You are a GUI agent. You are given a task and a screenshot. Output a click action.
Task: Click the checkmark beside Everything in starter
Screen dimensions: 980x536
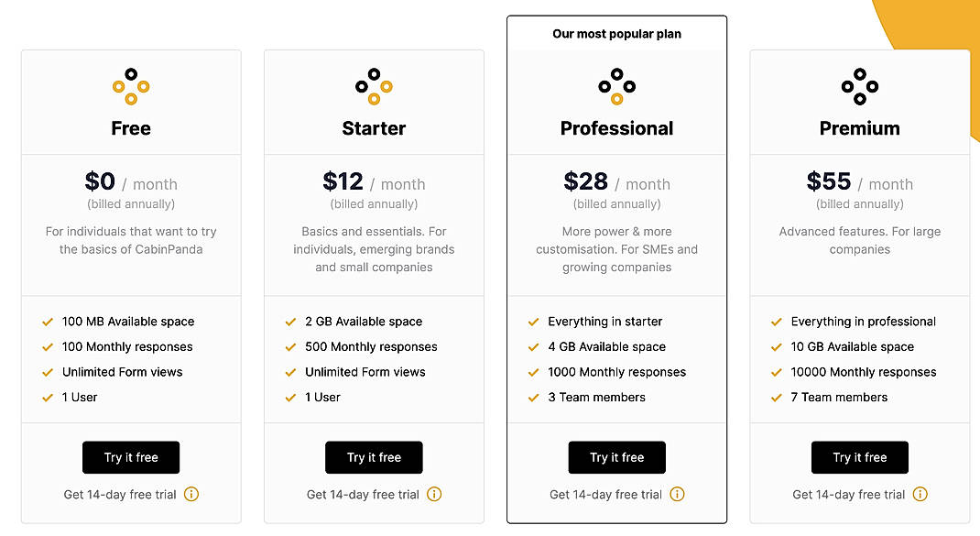[532, 322]
